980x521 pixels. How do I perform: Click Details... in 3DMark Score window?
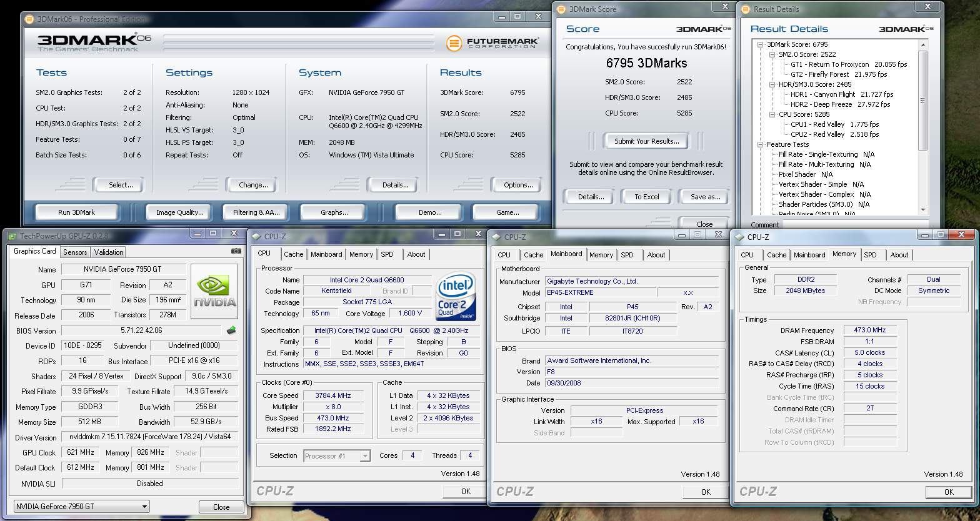tap(591, 197)
